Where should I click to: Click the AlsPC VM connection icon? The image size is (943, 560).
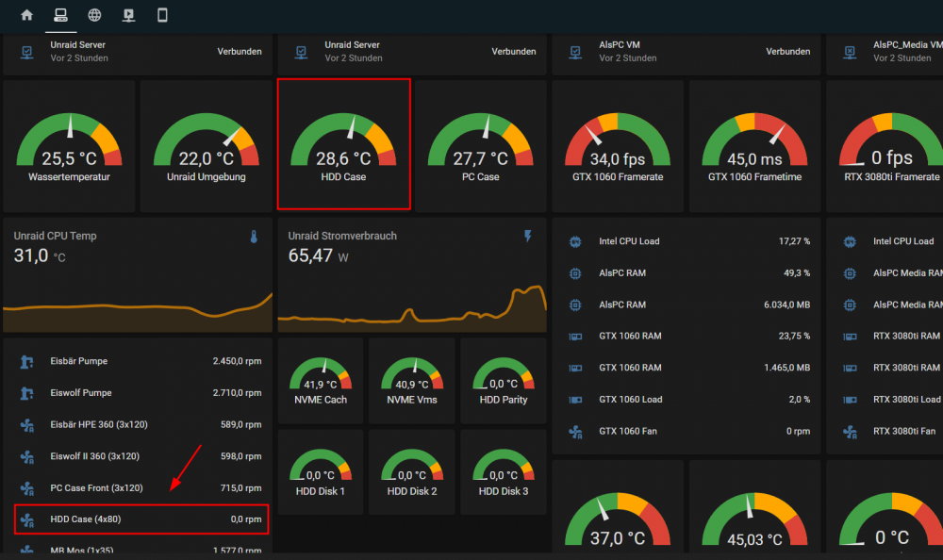pos(575,53)
